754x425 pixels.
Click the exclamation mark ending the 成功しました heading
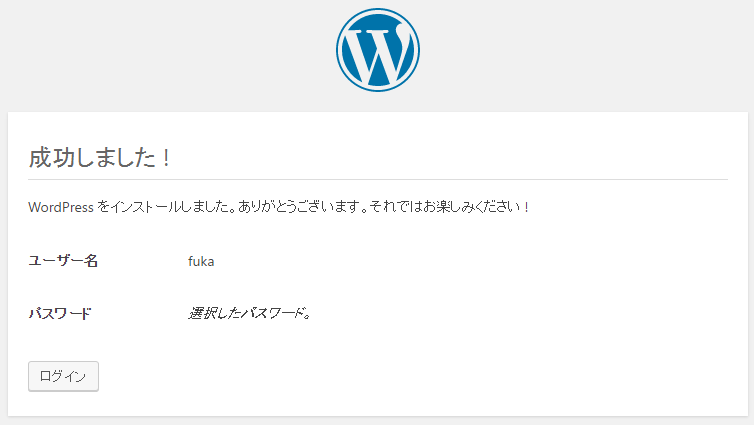pyautogui.click(x=166, y=158)
